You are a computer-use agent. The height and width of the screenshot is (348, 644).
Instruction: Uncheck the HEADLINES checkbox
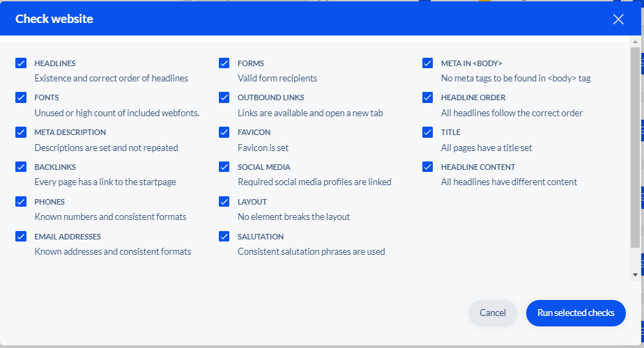(21, 63)
